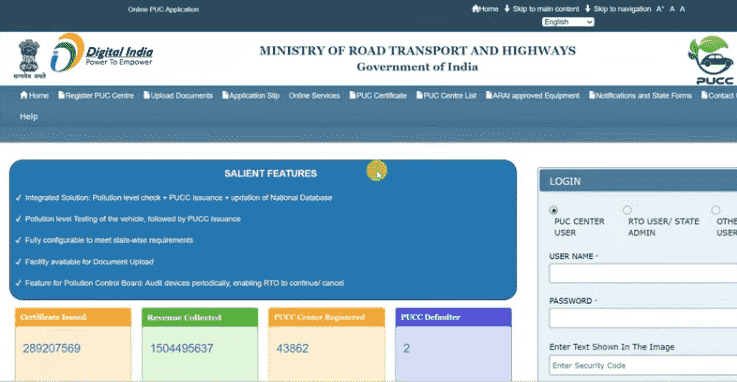Select the Other User radio button
Screen dimensions: 737x382
pos(715,210)
